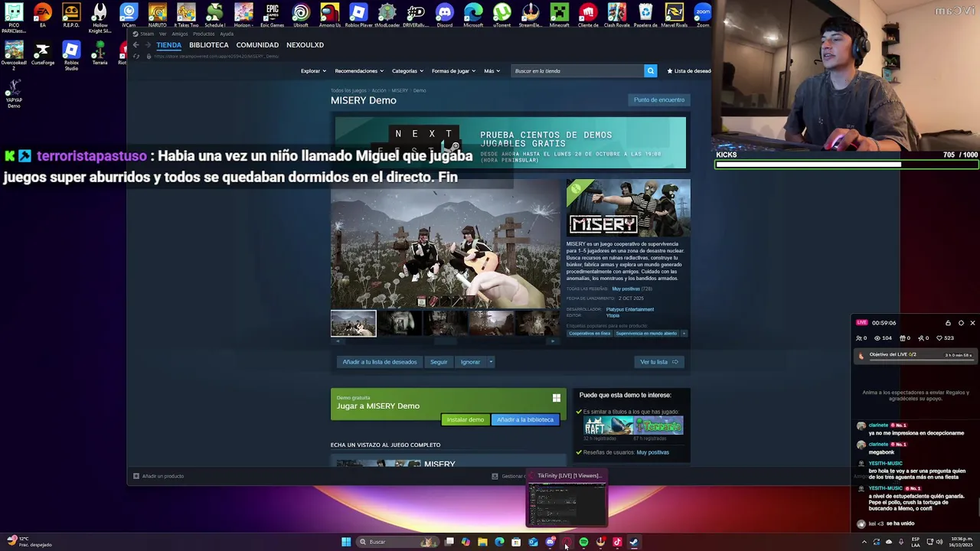Image resolution: width=980 pixels, height=551 pixels.
Task: Open the Zoom desktop shortcut
Action: pyautogui.click(x=703, y=15)
